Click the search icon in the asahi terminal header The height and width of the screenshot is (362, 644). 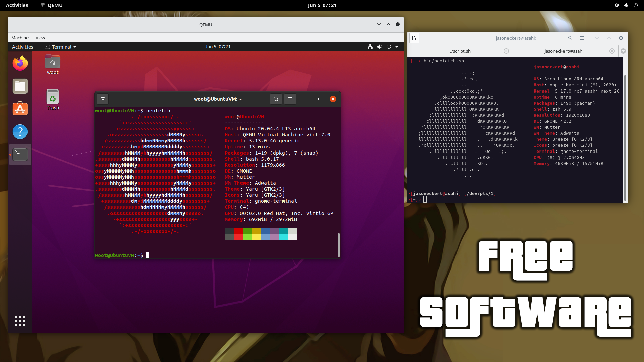tap(570, 38)
